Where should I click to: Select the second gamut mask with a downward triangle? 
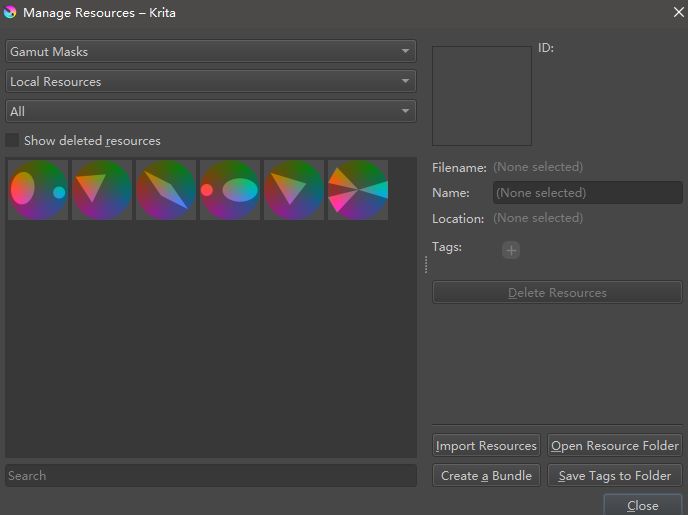(102, 190)
